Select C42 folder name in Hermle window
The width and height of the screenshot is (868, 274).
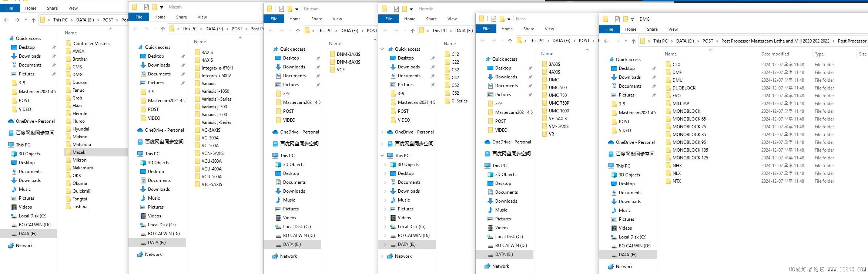click(455, 78)
